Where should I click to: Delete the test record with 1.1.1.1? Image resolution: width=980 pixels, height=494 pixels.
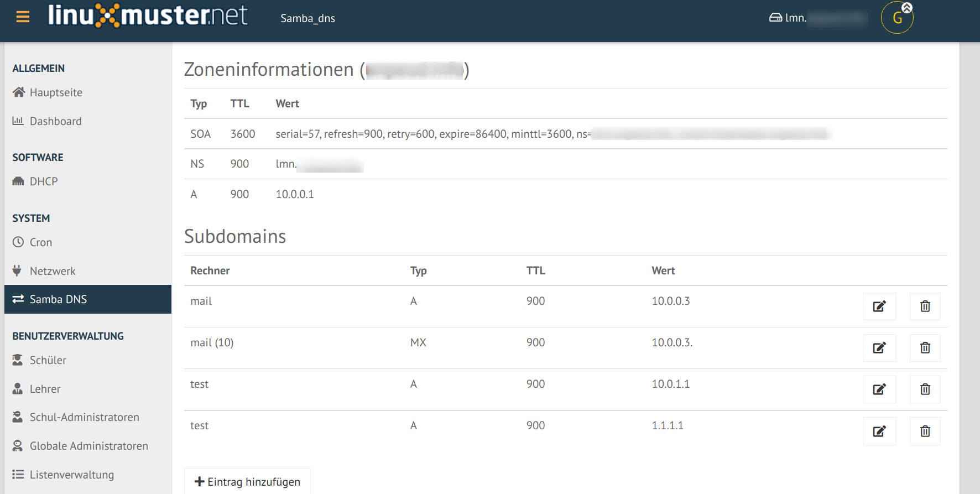coord(925,431)
